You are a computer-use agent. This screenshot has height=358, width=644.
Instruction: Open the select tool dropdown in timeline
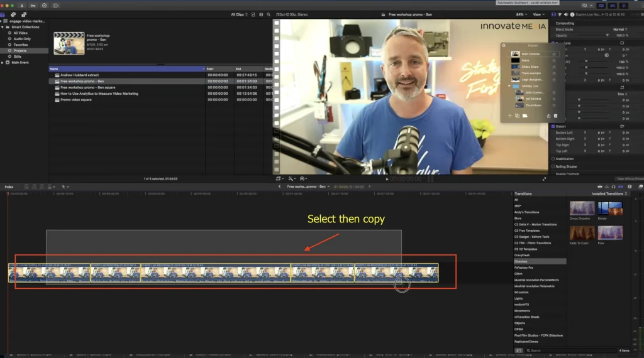65,187
